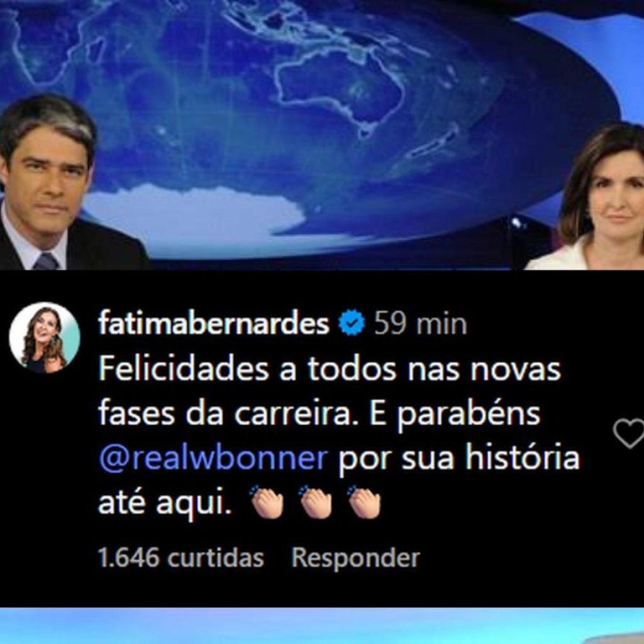644x644 pixels.
Task: Open the commenter's round profile picture
Action: tap(45, 338)
